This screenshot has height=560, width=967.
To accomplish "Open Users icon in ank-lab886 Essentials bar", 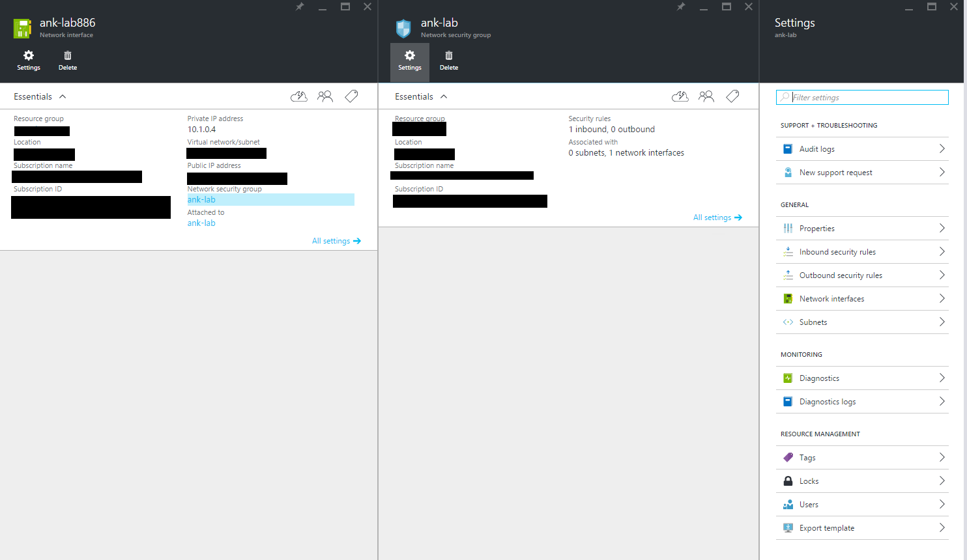I will coord(325,96).
